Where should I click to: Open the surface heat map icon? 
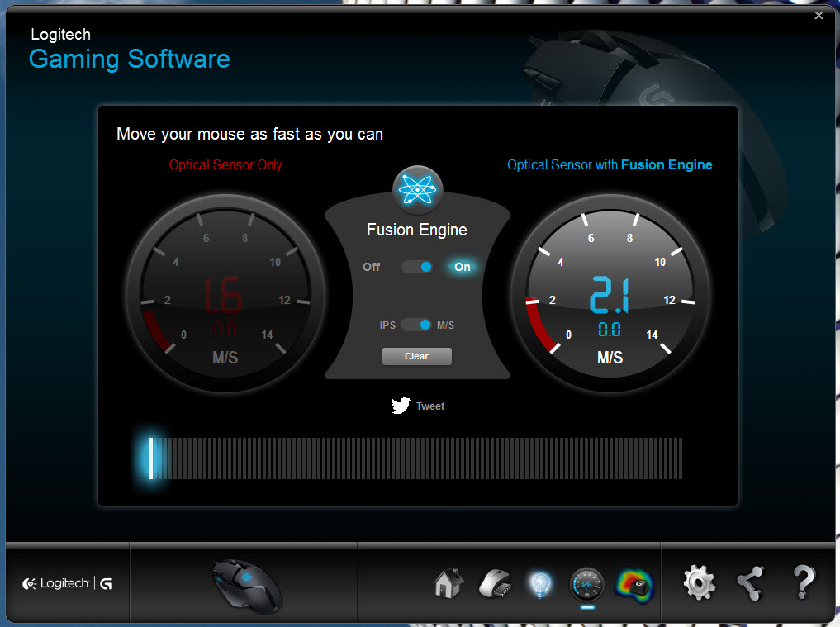click(x=635, y=585)
